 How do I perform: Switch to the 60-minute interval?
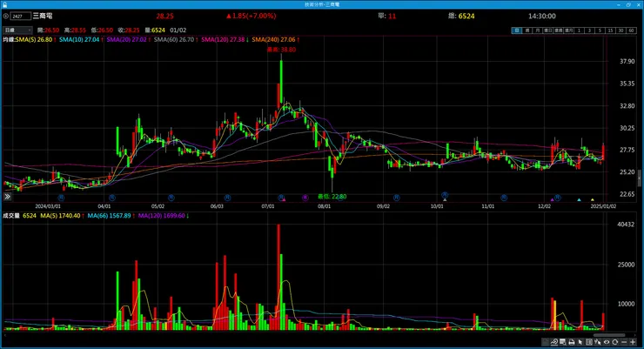[x=631, y=30]
